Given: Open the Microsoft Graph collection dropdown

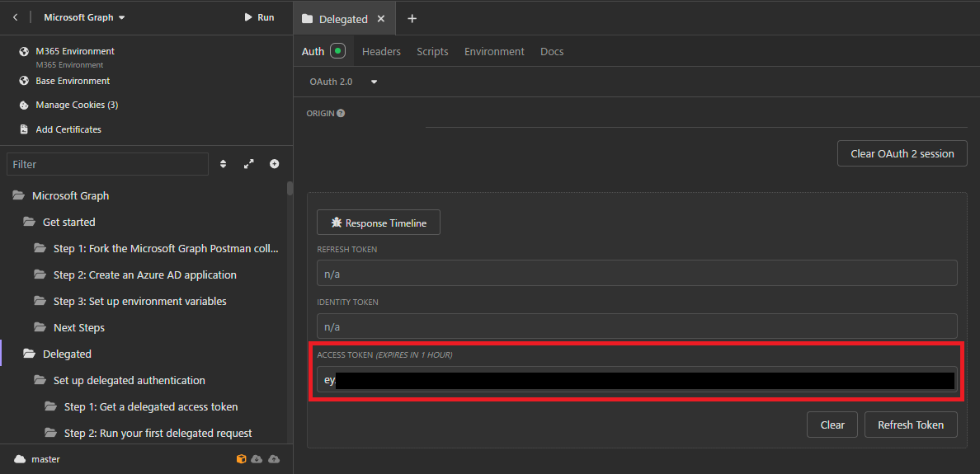Looking at the screenshot, I should tap(84, 17).
